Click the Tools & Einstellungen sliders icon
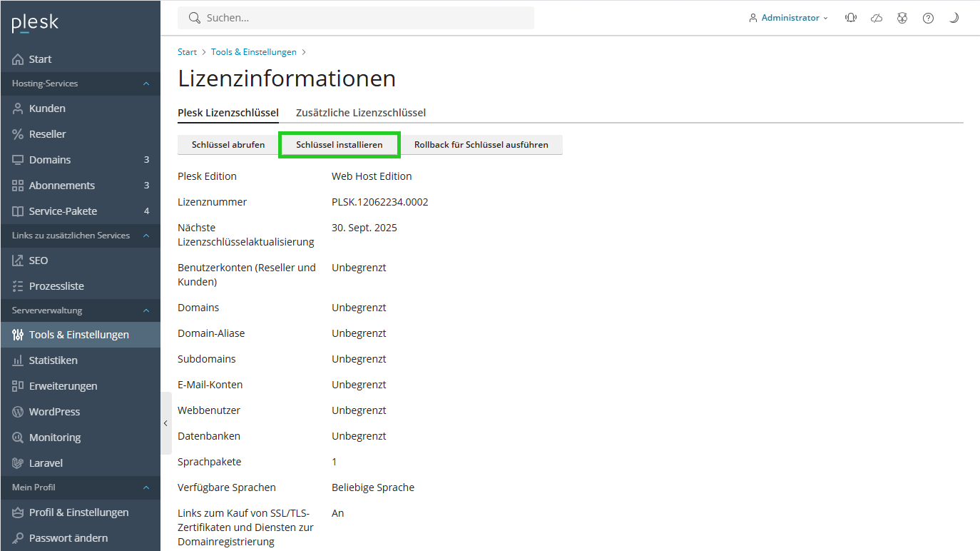 click(x=18, y=335)
